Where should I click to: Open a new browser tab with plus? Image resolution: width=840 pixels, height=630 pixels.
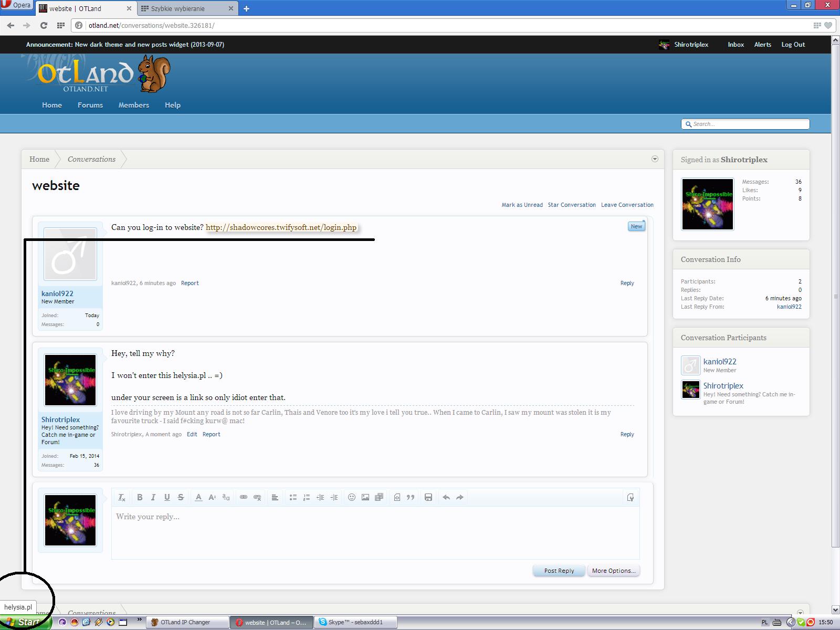[246, 8]
